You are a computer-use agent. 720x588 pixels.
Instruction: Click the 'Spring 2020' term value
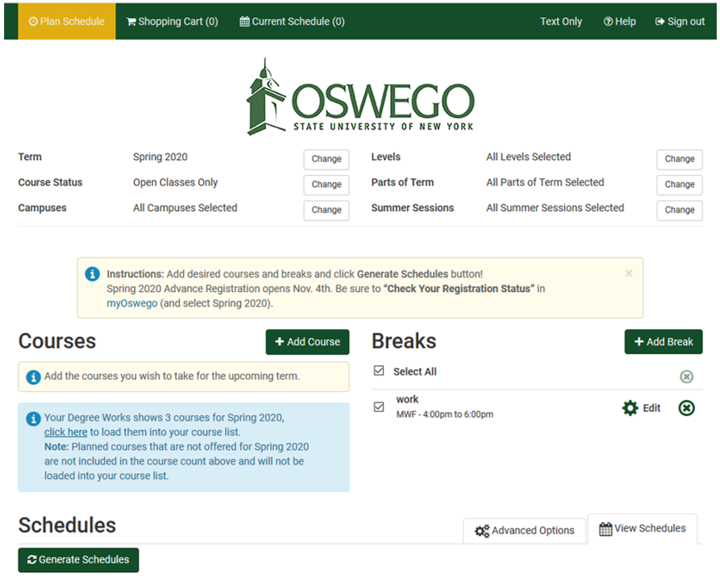pos(160,157)
